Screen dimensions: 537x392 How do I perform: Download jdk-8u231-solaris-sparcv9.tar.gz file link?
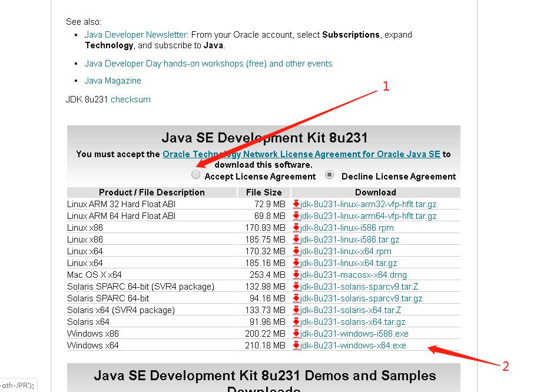coord(362,298)
